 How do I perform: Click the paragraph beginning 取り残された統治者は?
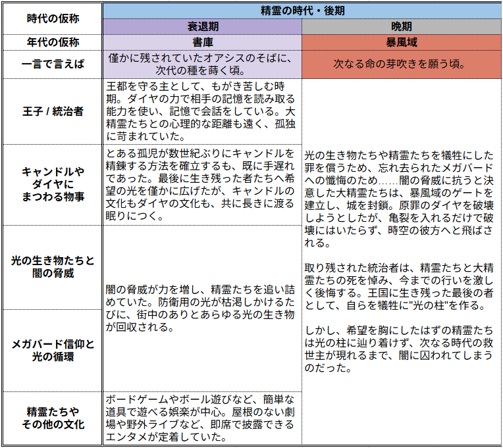[x=400, y=286]
